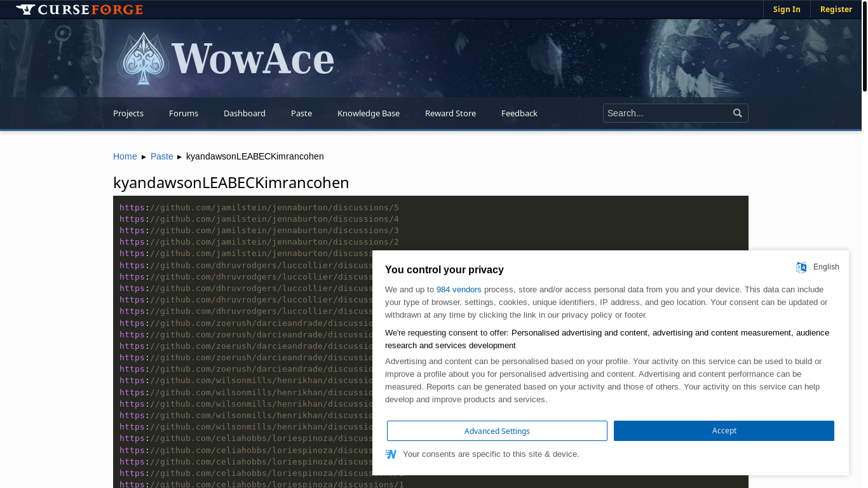The height and width of the screenshot is (488, 868).
Task: Click the language translate icon
Action: click(x=801, y=267)
